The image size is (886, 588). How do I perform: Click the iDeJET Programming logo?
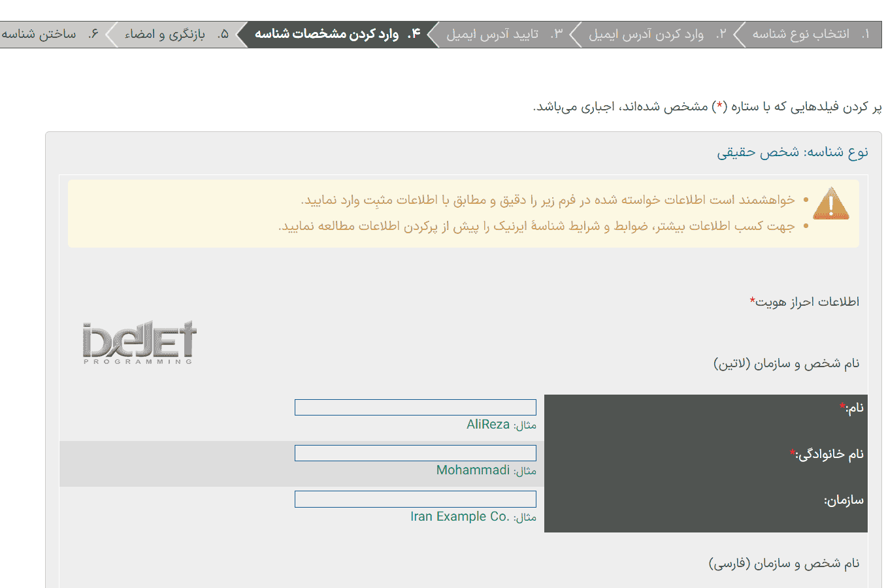[140, 342]
